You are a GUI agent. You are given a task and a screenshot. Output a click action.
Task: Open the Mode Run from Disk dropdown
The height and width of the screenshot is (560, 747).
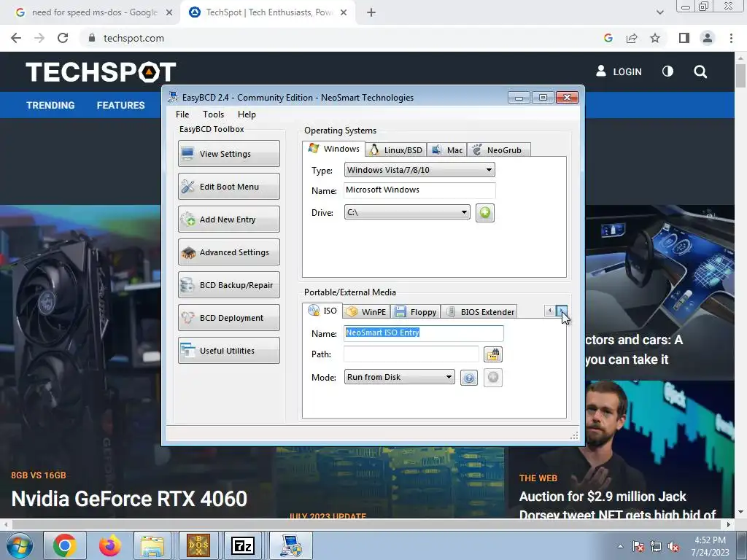coord(400,377)
